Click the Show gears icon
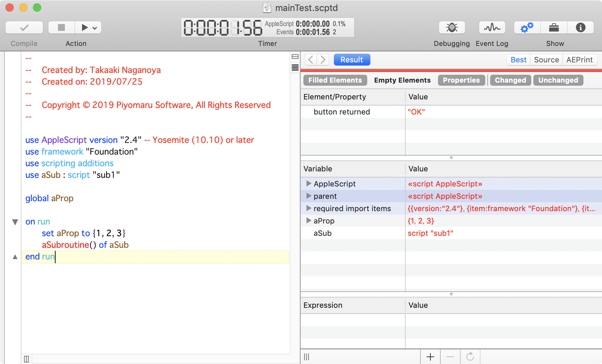602x364 pixels. pyautogui.click(x=526, y=27)
